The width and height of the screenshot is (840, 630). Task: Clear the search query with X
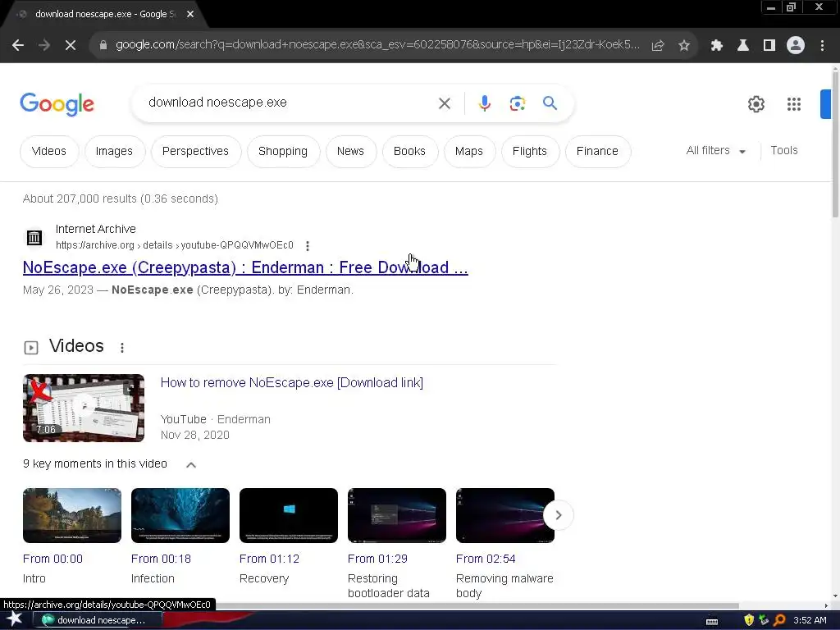(444, 103)
